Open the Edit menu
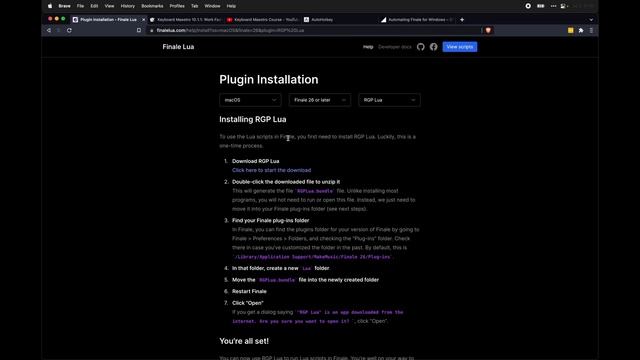 coord(94,6)
